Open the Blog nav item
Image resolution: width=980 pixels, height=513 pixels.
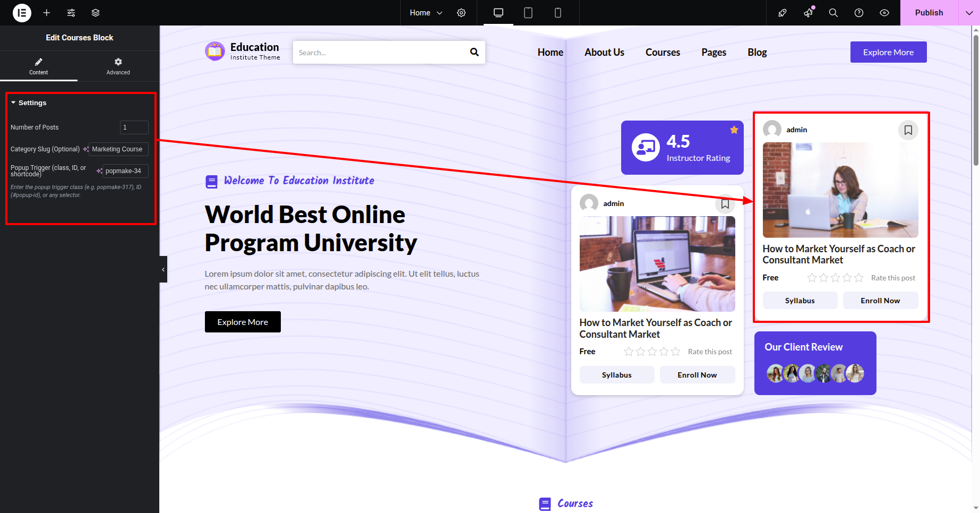[x=757, y=53]
